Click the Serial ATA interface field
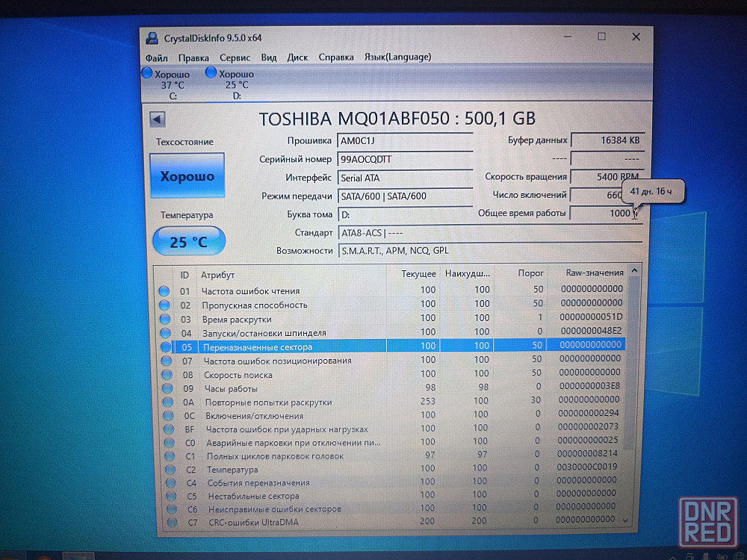This screenshot has width=747, height=560. tap(404, 178)
